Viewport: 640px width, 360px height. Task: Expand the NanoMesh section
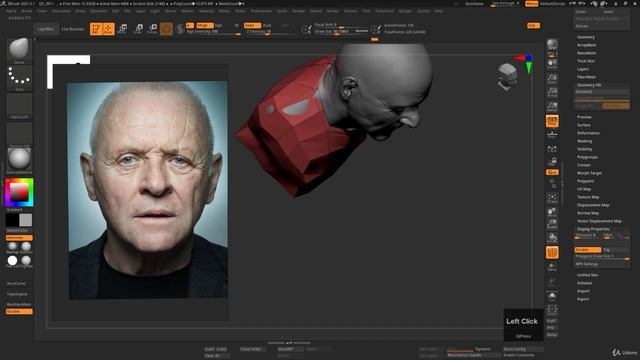tap(587, 53)
